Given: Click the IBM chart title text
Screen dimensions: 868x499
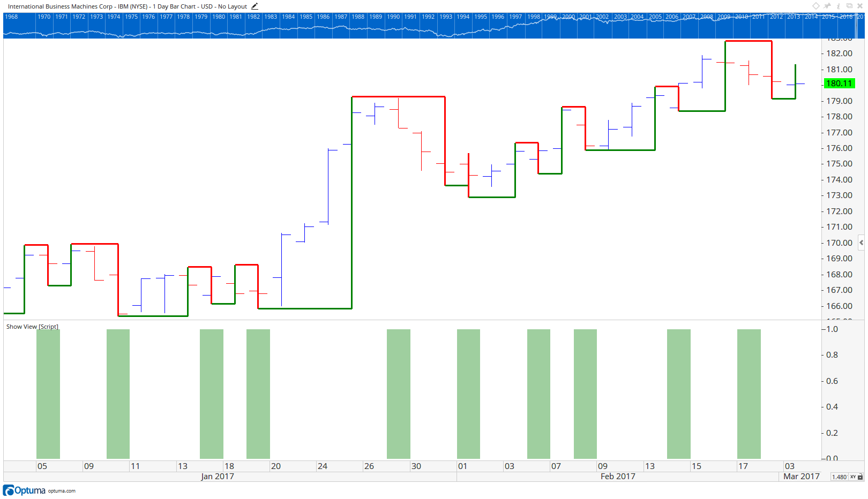Looking at the screenshot, I should click(x=128, y=6).
